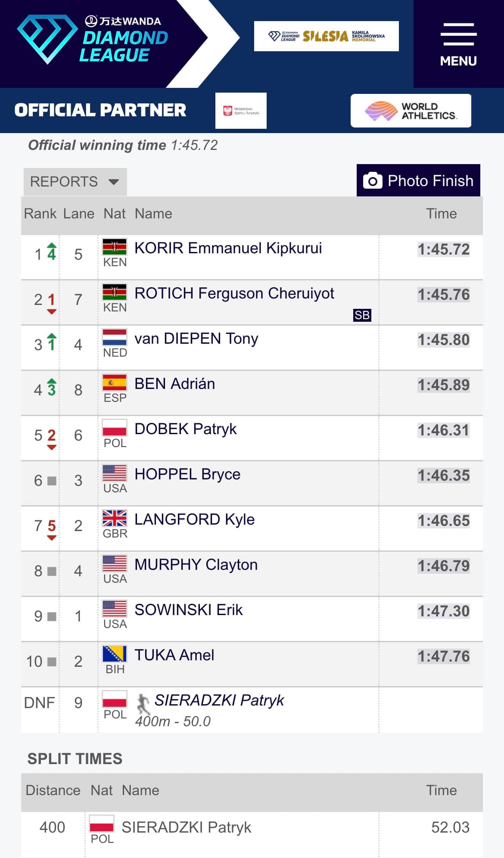
Task: Tap the Silesia Kamila Skolimowska Memorial logo
Action: pos(326,36)
